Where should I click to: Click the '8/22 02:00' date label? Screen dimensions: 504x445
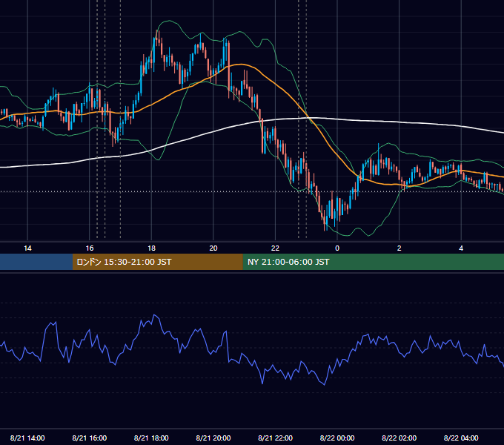[x=399, y=438]
